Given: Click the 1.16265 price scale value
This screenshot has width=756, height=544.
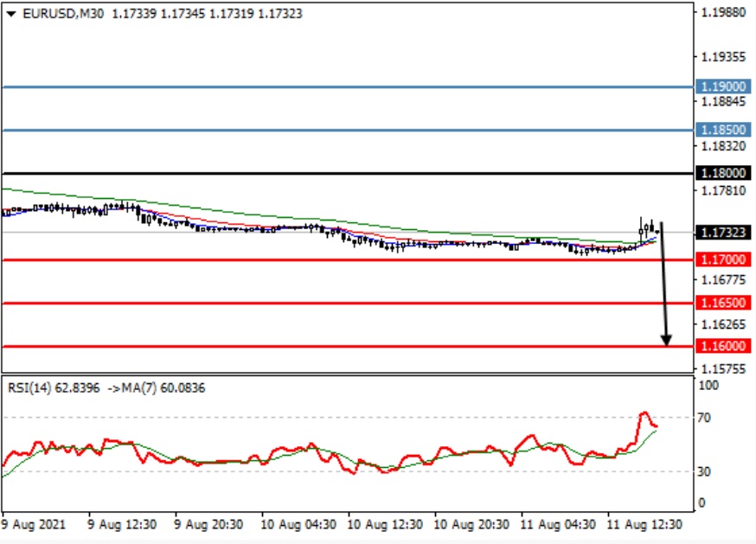Looking at the screenshot, I should [x=723, y=324].
